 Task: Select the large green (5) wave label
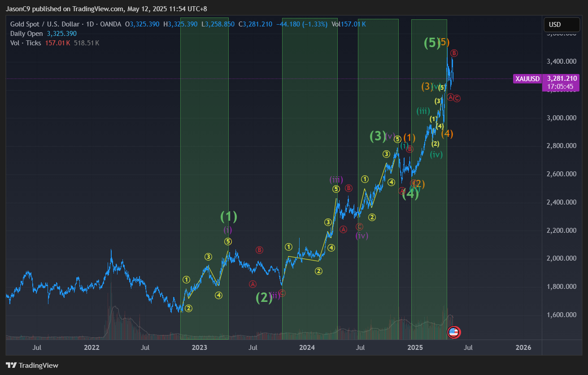(x=432, y=43)
